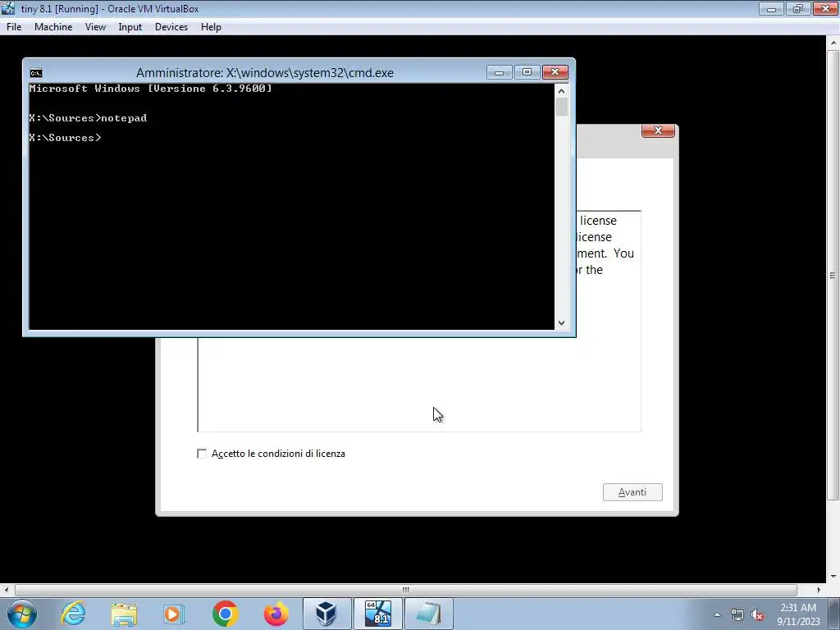
Task: Click the VirtualBox vertical scrollbar thumb
Action: pyautogui.click(x=833, y=276)
